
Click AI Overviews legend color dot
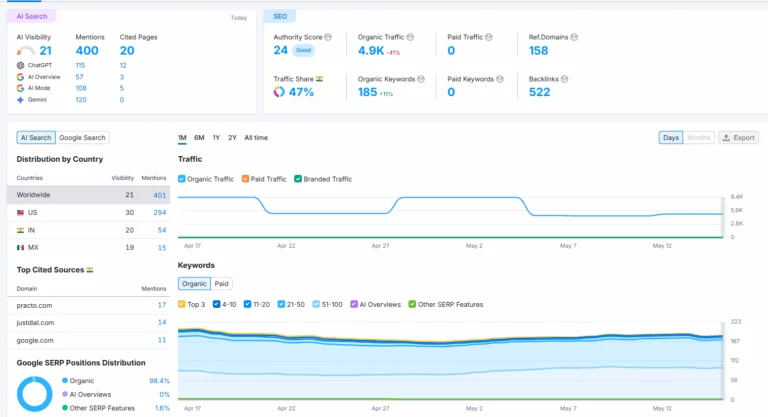[65, 394]
